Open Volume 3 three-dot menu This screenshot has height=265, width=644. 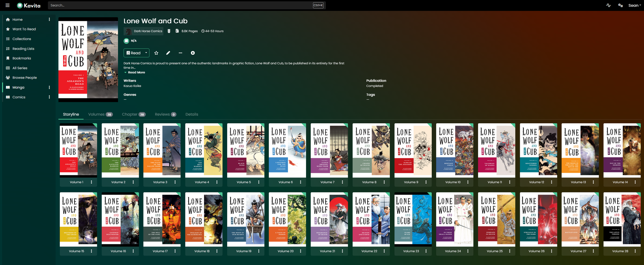pyautogui.click(x=175, y=182)
